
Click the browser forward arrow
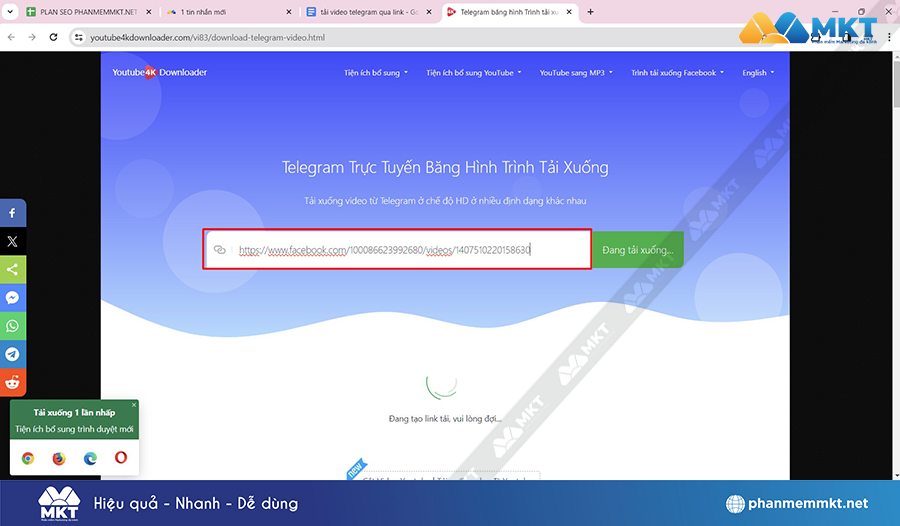[32, 37]
